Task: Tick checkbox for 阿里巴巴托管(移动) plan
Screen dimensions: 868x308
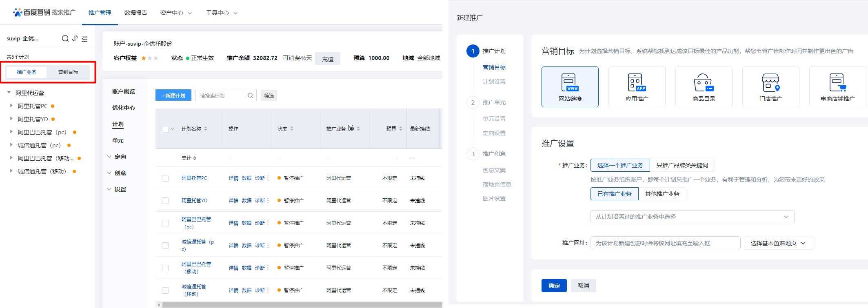Action: 165,268
